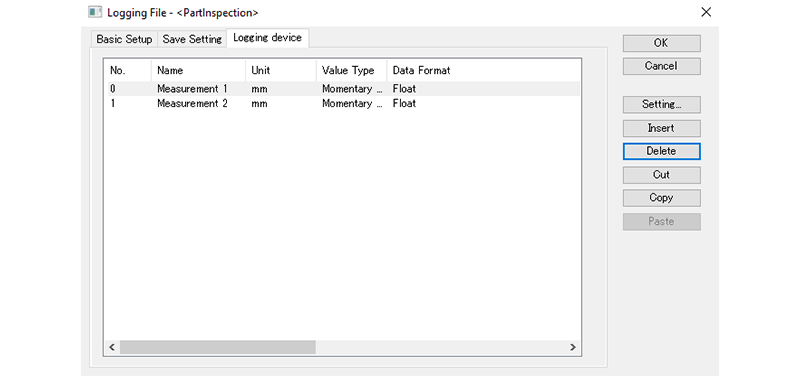Click the Cancel button

pos(661,66)
